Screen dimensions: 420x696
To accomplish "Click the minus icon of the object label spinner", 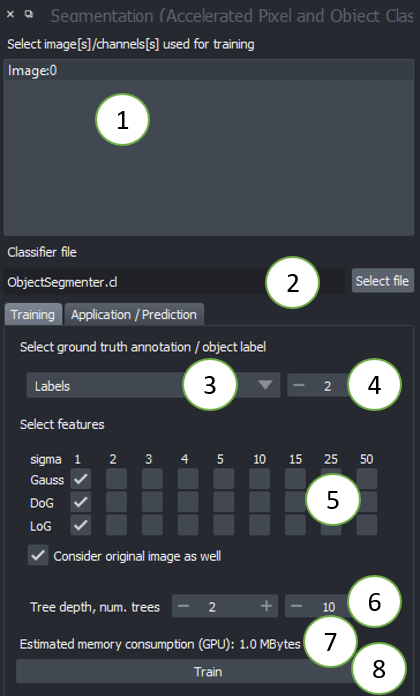I will pyautogui.click(x=299, y=385).
